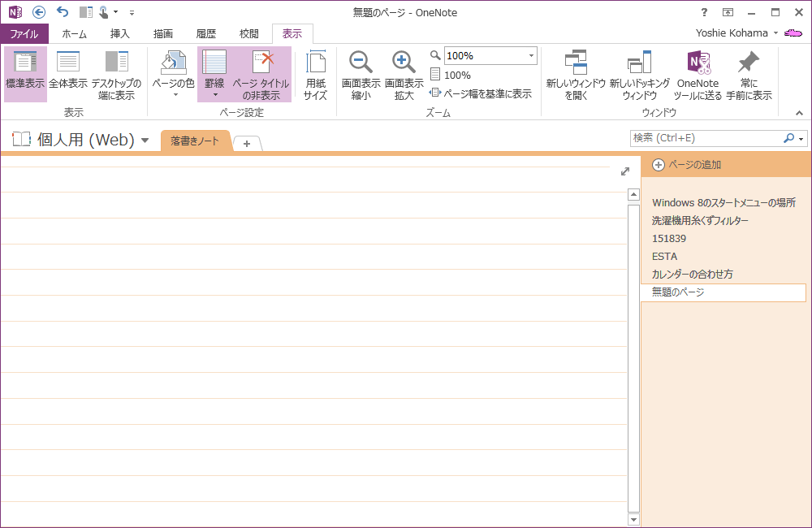Screen dimensions: 812x528
Task: Switch to the 履歴 tab
Action: tap(205, 33)
